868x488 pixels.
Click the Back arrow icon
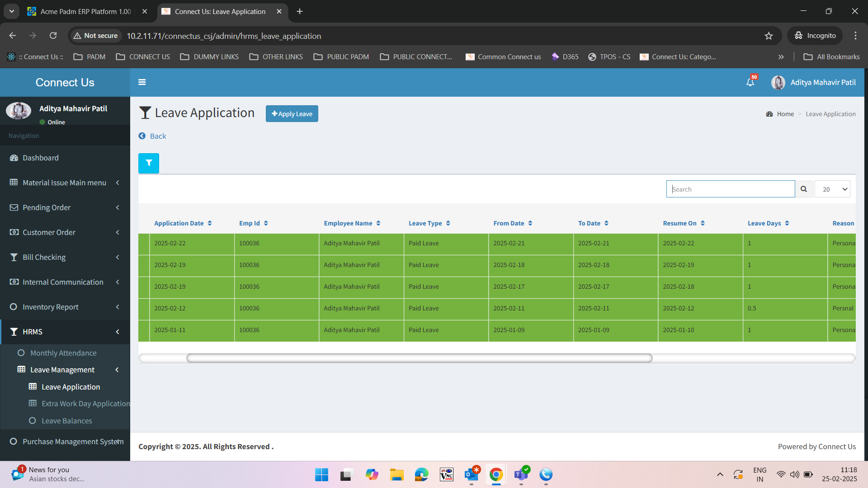(142, 136)
